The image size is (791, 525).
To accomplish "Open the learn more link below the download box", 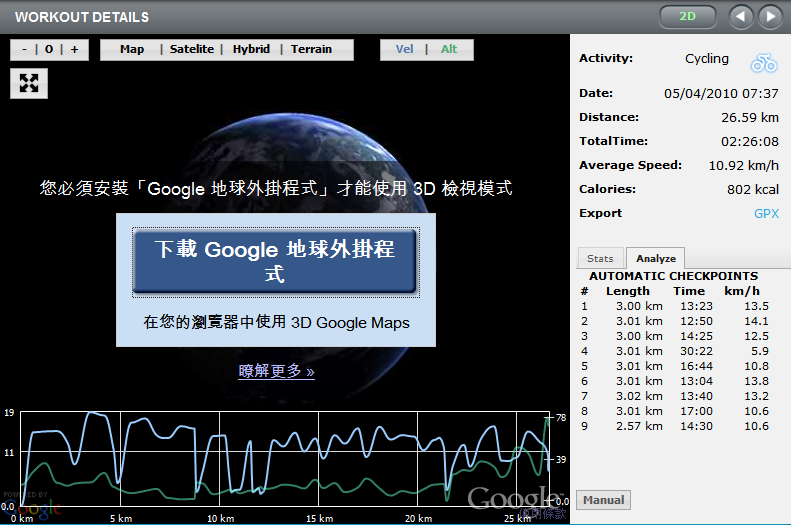I will (x=276, y=371).
